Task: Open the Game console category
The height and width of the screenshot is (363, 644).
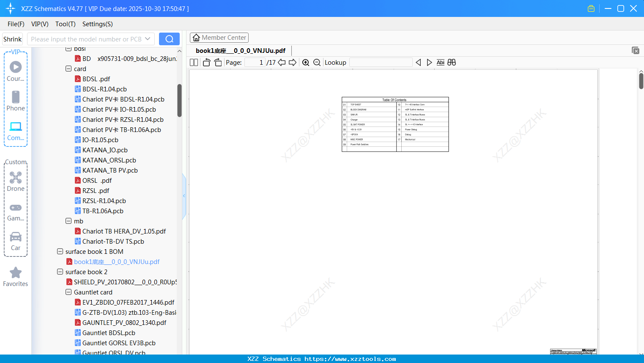Action: (16, 212)
